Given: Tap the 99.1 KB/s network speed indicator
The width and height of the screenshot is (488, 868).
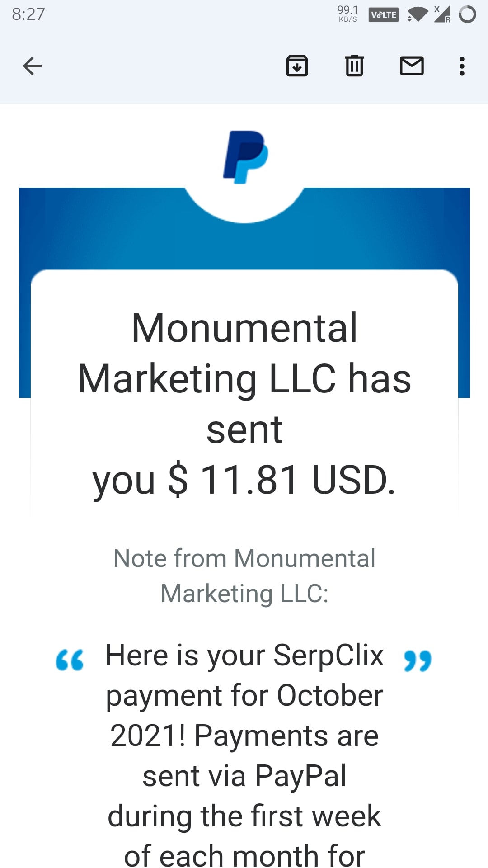Looking at the screenshot, I should [x=347, y=14].
